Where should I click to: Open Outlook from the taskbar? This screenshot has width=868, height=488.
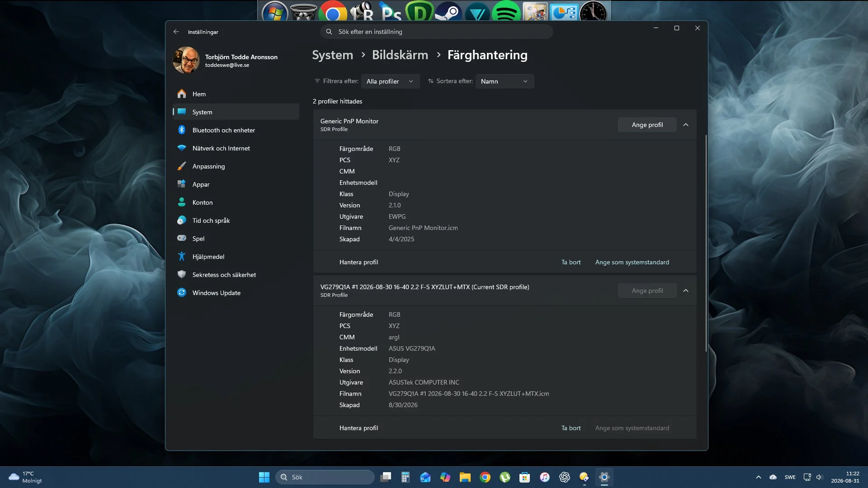425,477
